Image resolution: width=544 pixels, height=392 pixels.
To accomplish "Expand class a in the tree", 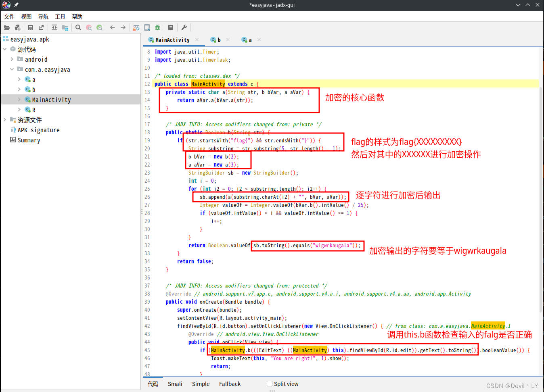I will coord(19,79).
